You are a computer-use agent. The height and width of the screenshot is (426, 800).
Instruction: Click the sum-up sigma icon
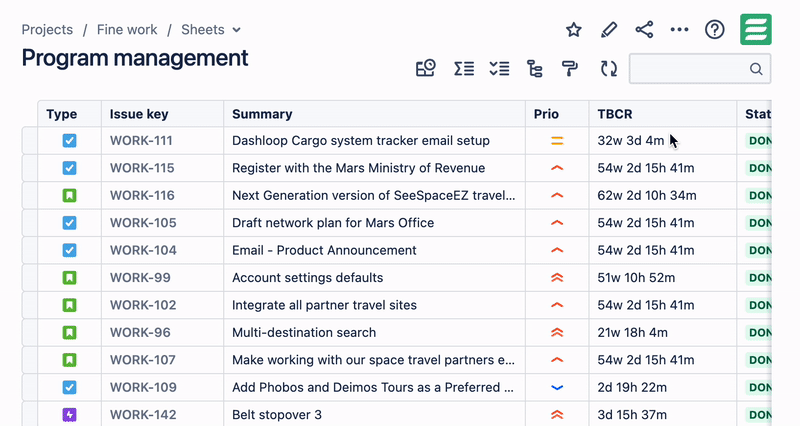click(x=464, y=68)
